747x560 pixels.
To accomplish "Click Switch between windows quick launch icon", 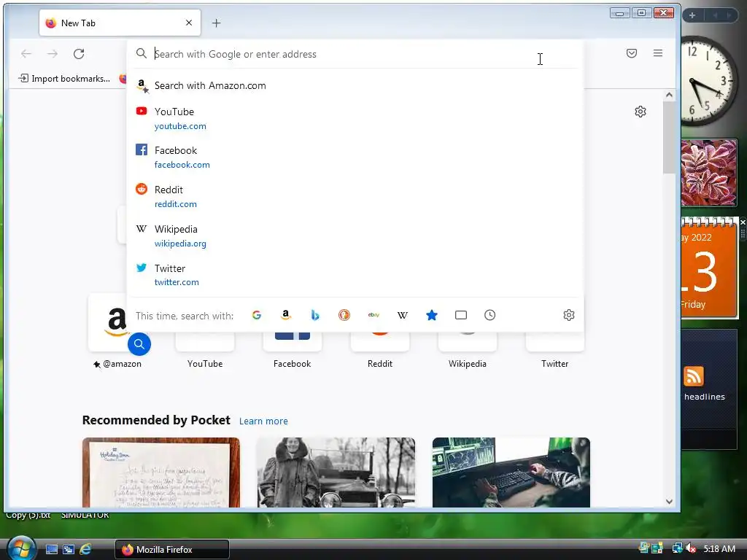I will [69, 550].
